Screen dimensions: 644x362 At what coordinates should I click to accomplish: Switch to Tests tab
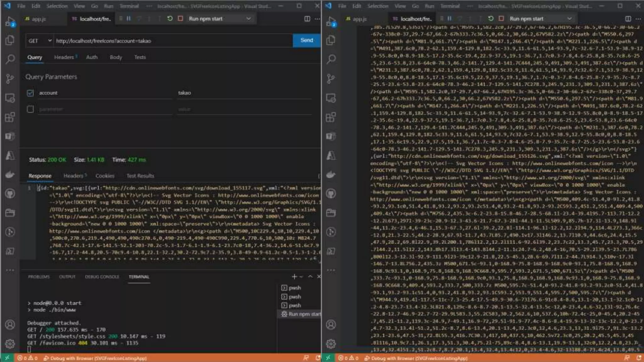140,57
